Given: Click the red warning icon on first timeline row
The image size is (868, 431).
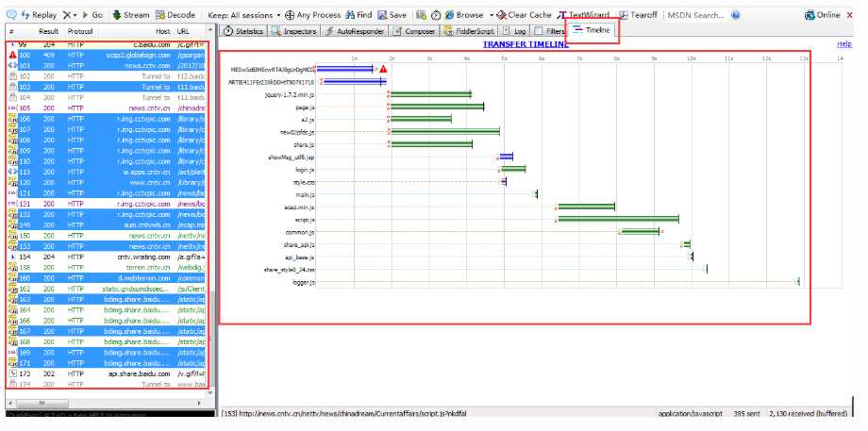Looking at the screenshot, I should [383, 69].
